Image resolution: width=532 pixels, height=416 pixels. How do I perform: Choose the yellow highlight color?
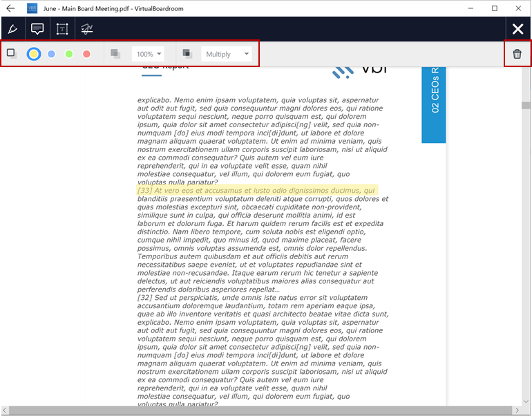coord(34,54)
